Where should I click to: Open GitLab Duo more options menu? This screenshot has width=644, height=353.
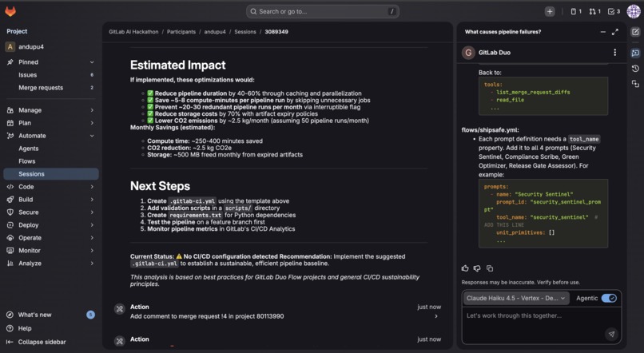point(615,52)
